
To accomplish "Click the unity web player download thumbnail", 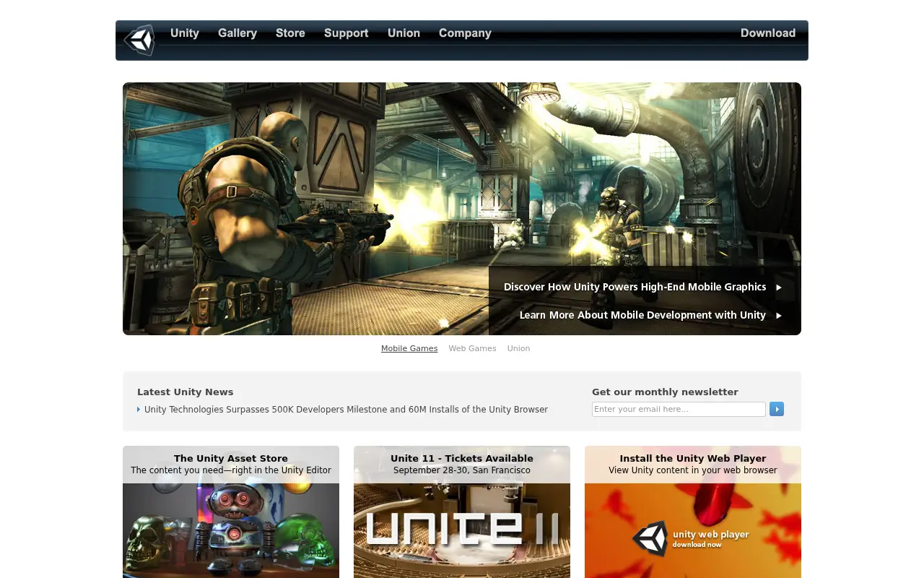I will [x=693, y=530].
